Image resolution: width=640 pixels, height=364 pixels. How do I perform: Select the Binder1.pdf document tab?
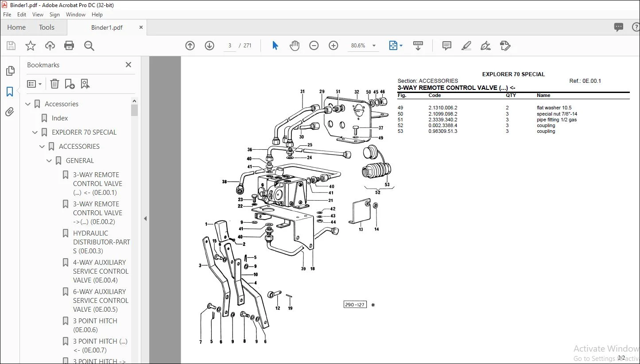pyautogui.click(x=107, y=27)
